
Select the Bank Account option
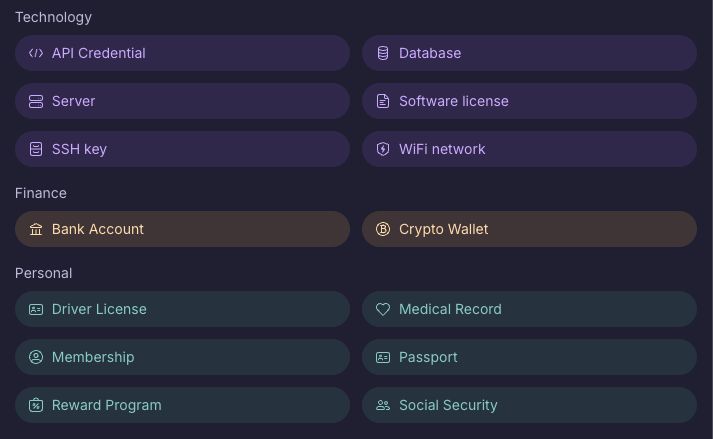[182, 229]
